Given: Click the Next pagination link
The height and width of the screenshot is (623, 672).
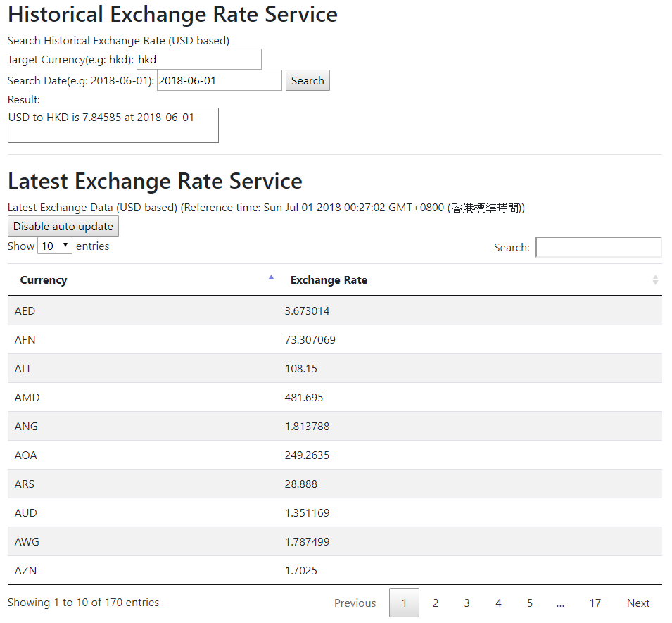Looking at the screenshot, I should [638, 603].
